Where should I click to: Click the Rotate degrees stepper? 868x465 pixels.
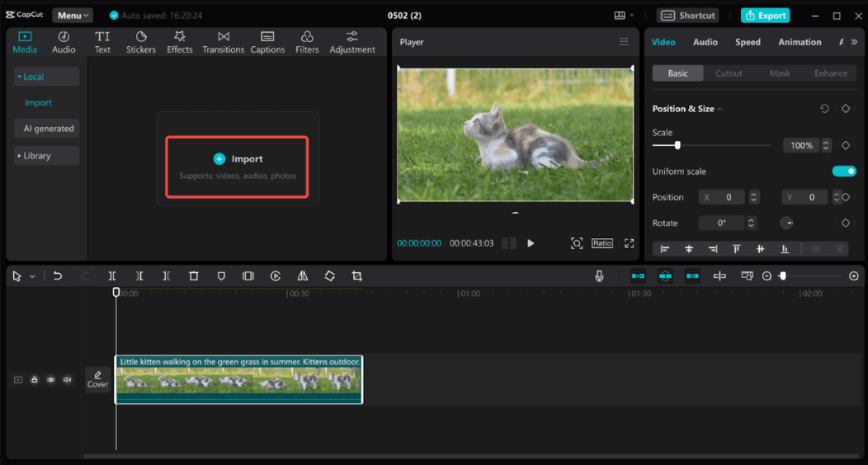coord(751,223)
